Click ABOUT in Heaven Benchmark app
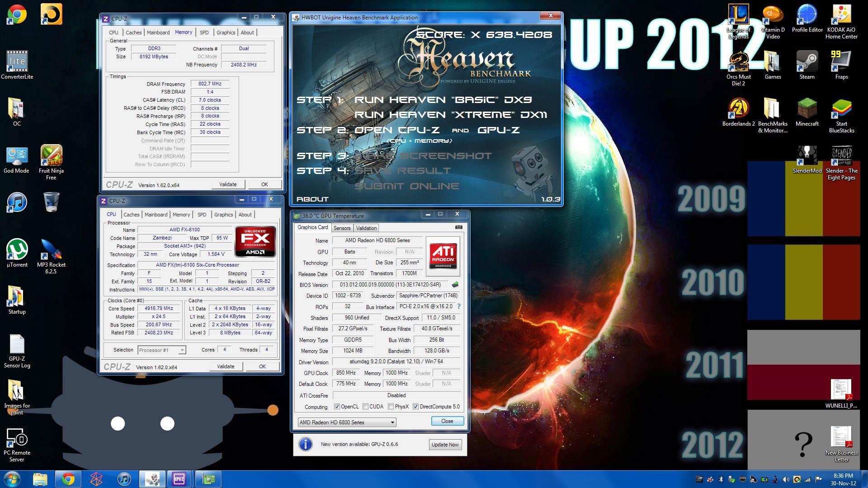The width and height of the screenshot is (868, 488). point(312,199)
